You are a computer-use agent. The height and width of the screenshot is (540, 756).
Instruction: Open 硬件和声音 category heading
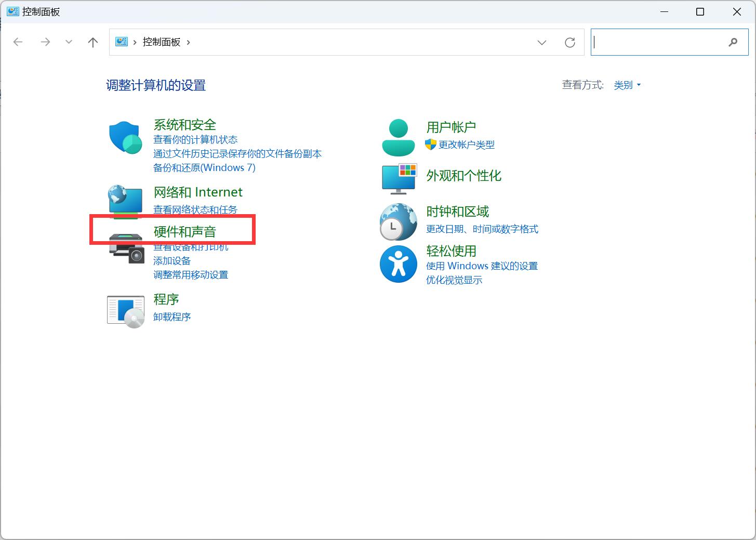[x=184, y=232]
